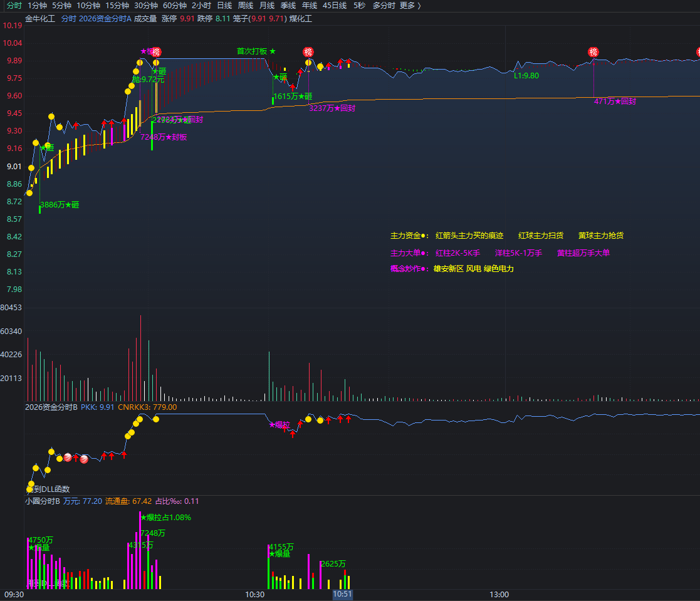
Task: Switch to the 日线 period tab
Action: point(224,6)
